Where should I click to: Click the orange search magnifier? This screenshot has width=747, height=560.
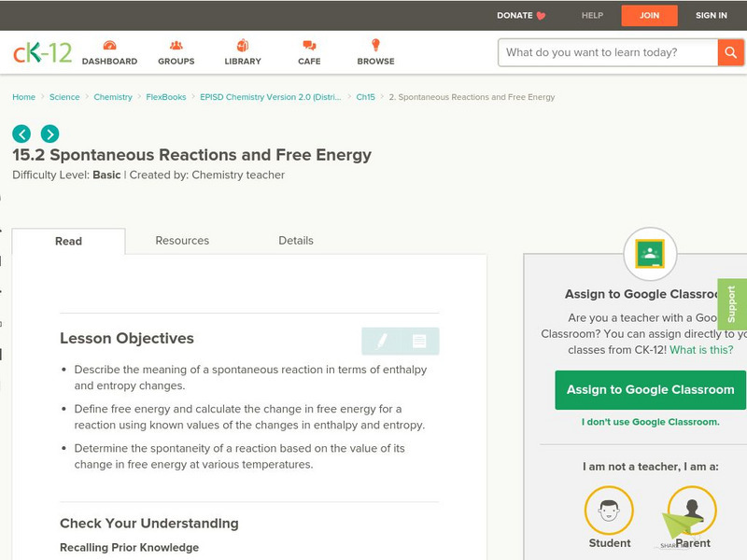(731, 53)
